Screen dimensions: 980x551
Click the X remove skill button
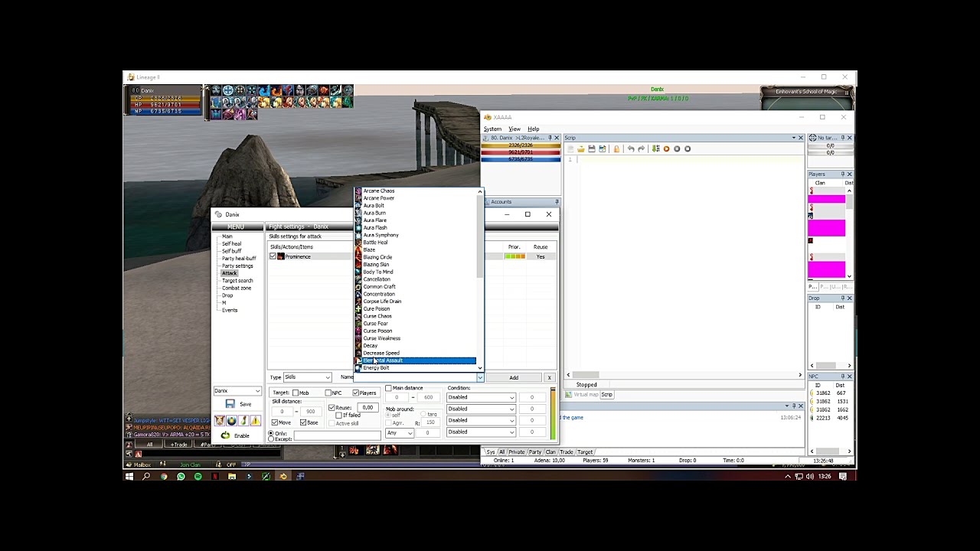(549, 378)
